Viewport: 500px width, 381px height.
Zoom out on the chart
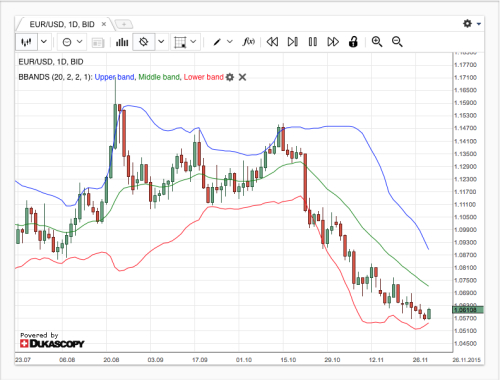397,42
